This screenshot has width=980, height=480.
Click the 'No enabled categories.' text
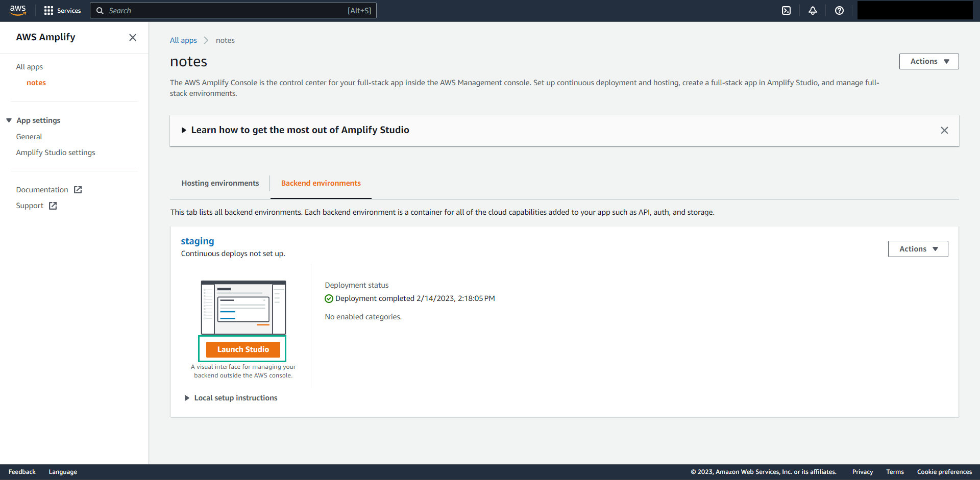tap(363, 317)
